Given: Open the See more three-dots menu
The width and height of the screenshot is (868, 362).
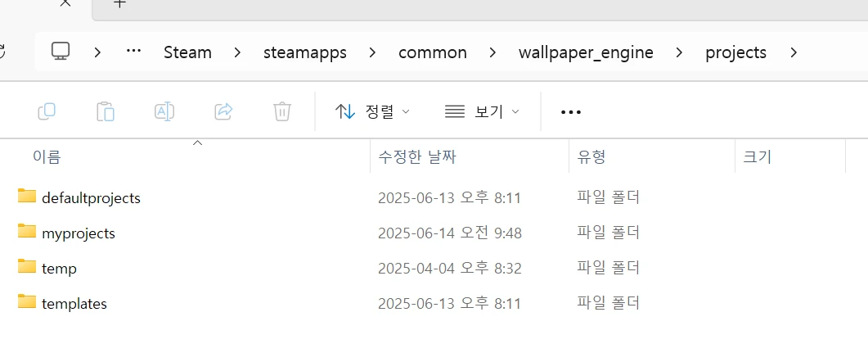Looking at the screenshot, I should point(570,112).
